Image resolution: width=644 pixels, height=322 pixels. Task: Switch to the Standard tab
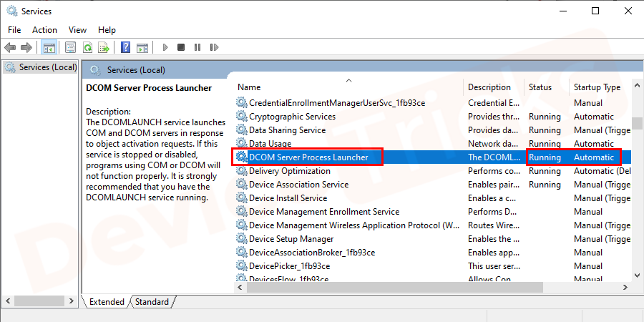click(152, 302)
